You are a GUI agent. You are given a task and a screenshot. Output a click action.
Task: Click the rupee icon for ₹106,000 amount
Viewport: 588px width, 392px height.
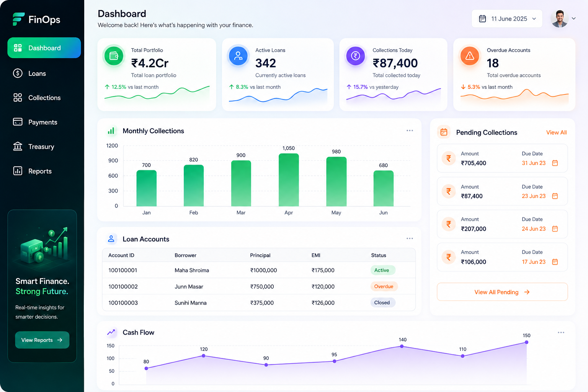point(449,257)
